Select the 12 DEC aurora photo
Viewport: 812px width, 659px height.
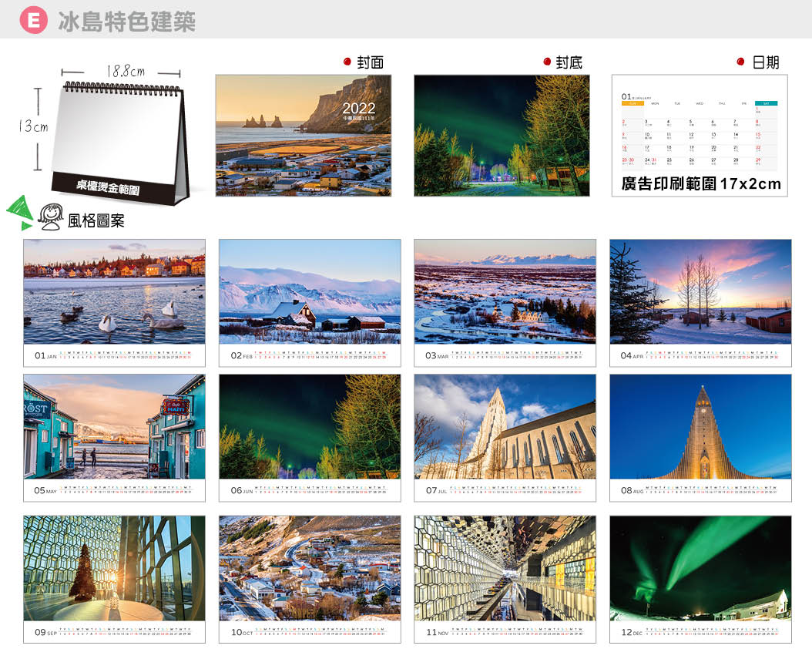pos(700,568)
